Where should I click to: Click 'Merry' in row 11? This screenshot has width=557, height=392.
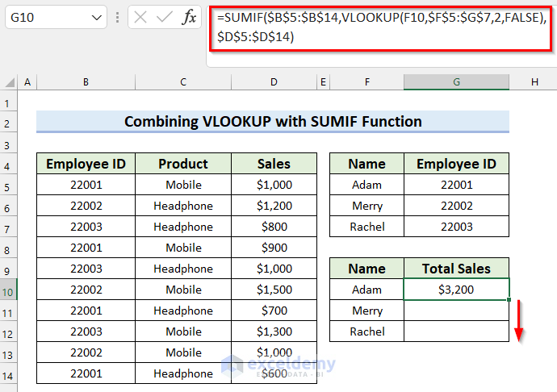367,311
